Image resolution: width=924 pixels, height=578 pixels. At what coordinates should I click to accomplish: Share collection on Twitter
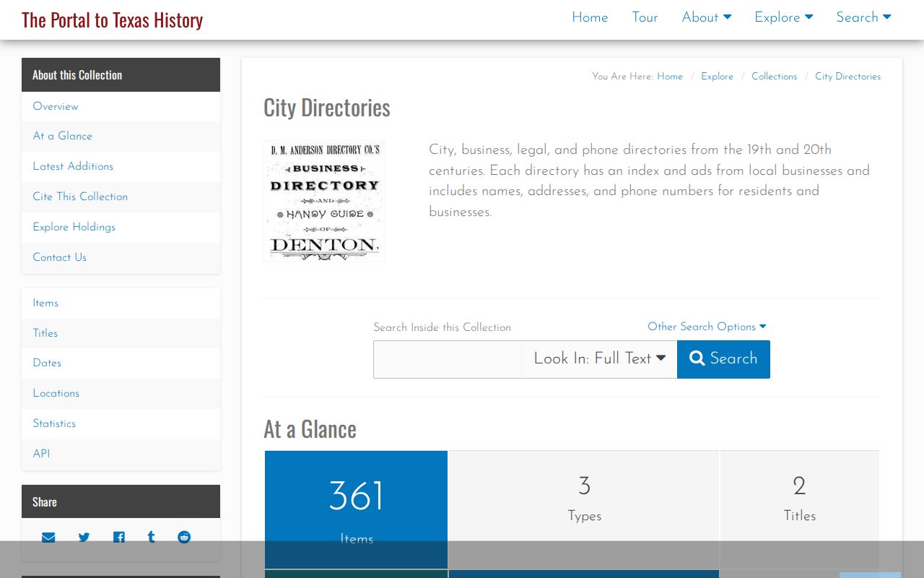click(84, 538)
